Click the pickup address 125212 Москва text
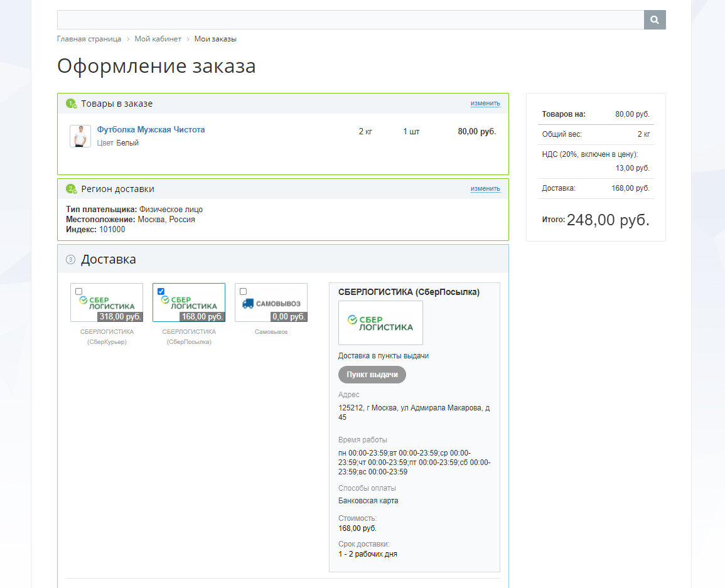The image size is (725, 588). tap(414, 412)
